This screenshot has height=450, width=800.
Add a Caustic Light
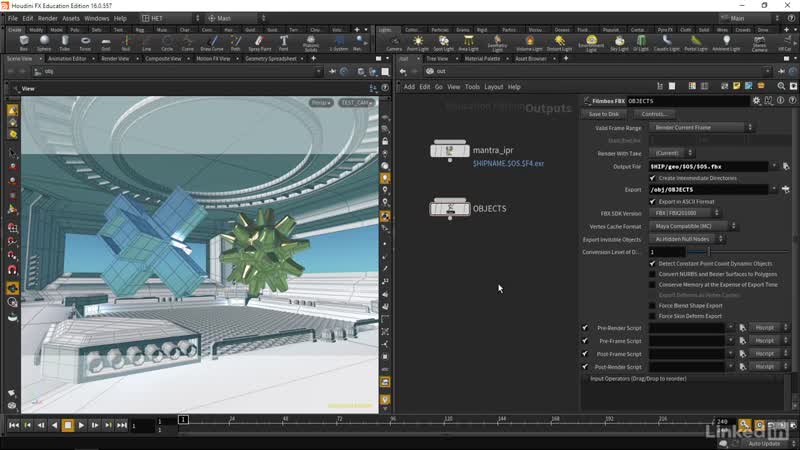coord(667,43)
